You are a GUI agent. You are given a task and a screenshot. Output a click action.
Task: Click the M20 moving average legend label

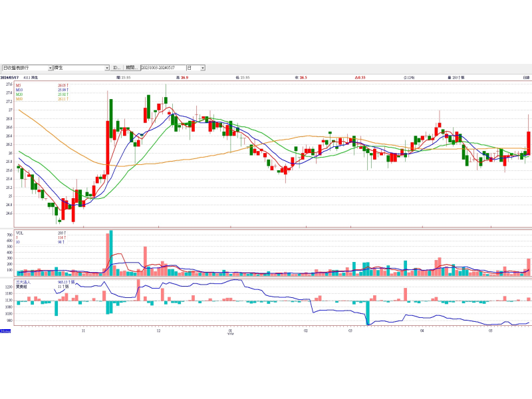(20, 94)
